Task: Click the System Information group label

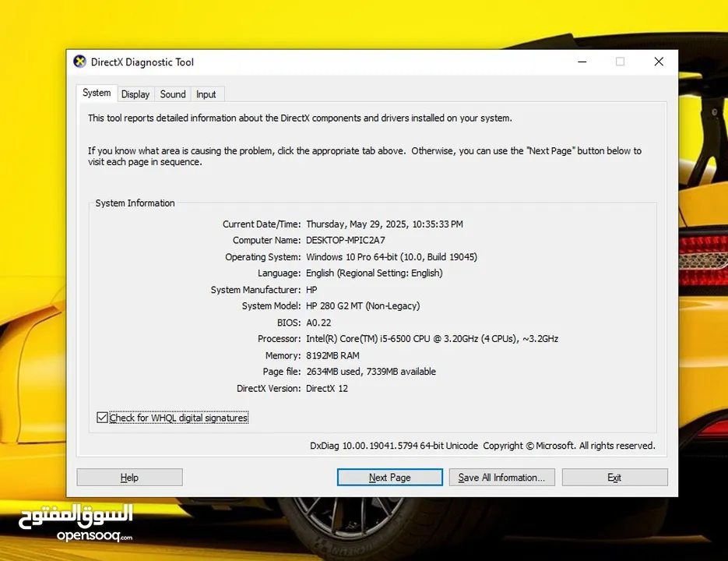Action: [x=135, y=203]
